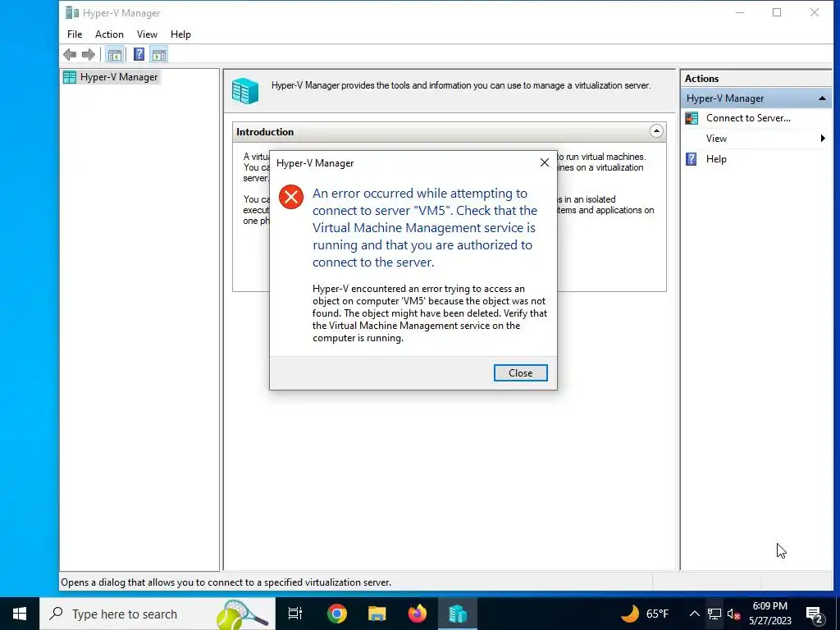The image size is (840, 630).
Task: Click the tennis racket search highlight icon
Action: (242, 614)
